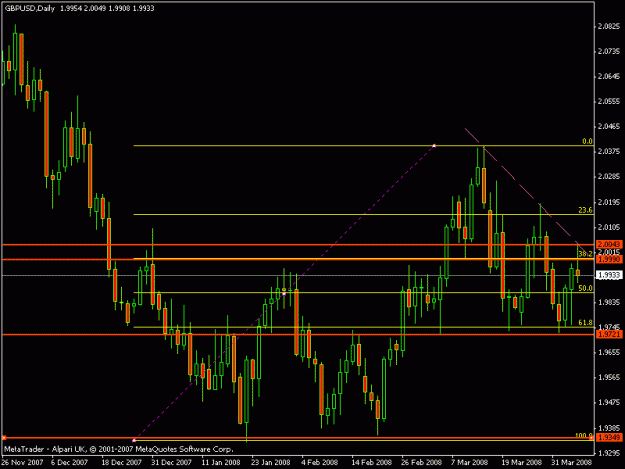Image resolution: width=625 pixels, height=469 pixels.
Task: Click the 1.9385 price scale label
Action: click(609, 428)
